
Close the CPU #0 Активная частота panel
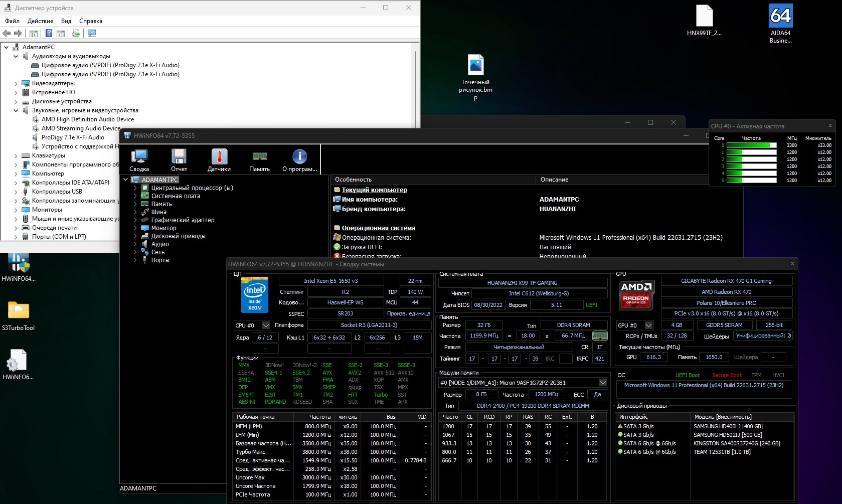(x=830, y=126)
